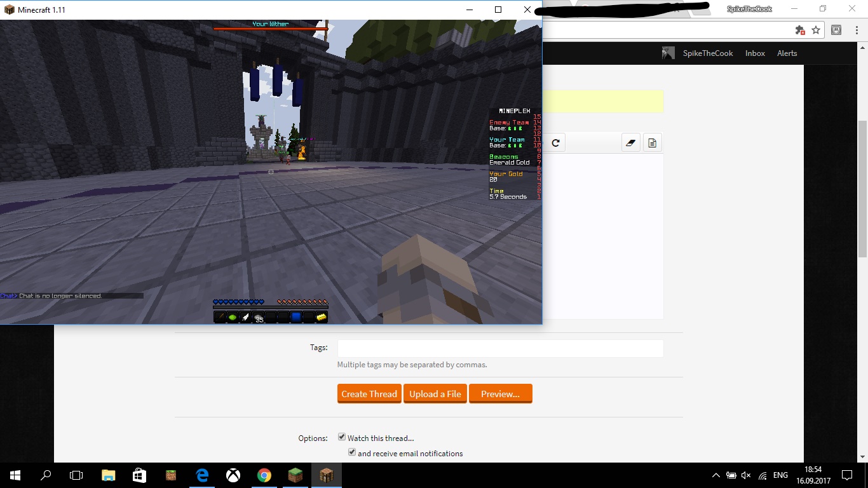Click the blocked plugin icon in address bar
868x488 pixels.
point(800,30)
